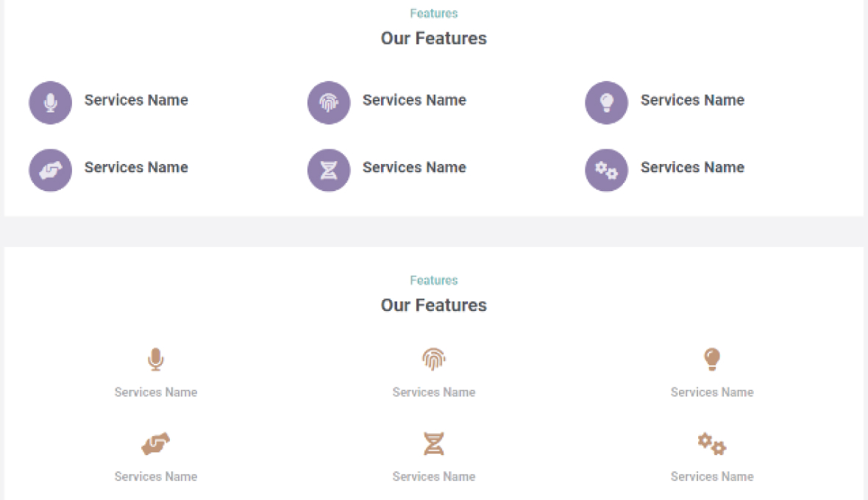Select the handshake icon in the top section
The image size is (868, 500).
(x=50, y=170)
